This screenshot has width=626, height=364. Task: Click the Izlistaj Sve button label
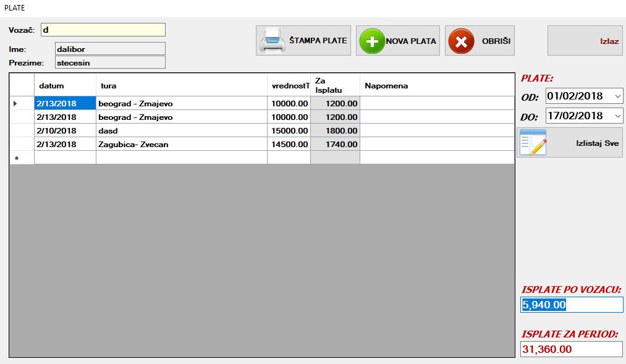pyautogui.click(x=596, y=143)
